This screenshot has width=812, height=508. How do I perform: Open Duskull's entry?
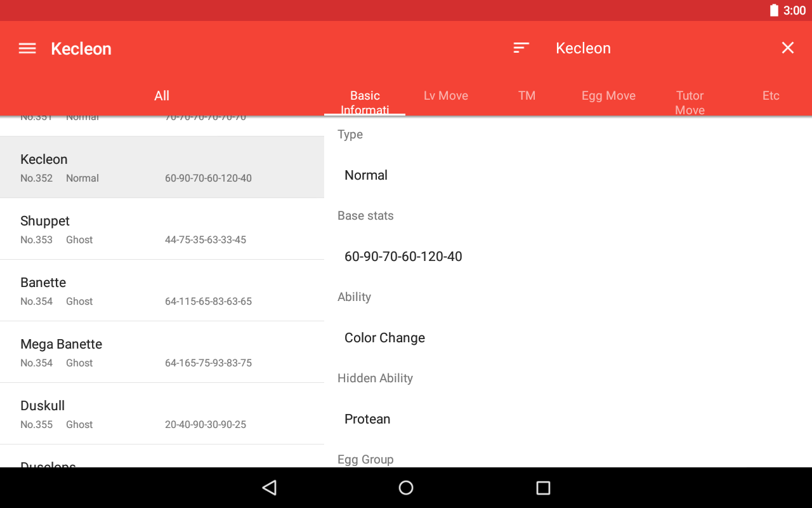(x=162, y=413)
